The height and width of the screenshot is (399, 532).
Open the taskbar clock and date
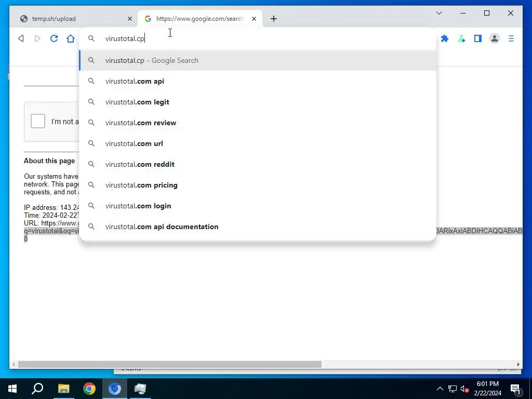[x=487, y=389]
